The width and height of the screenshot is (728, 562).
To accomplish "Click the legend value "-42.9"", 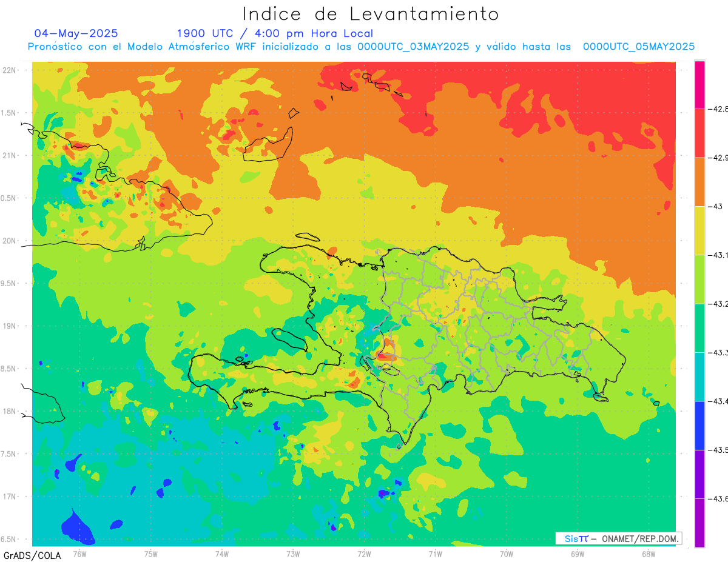I will 717,158.
